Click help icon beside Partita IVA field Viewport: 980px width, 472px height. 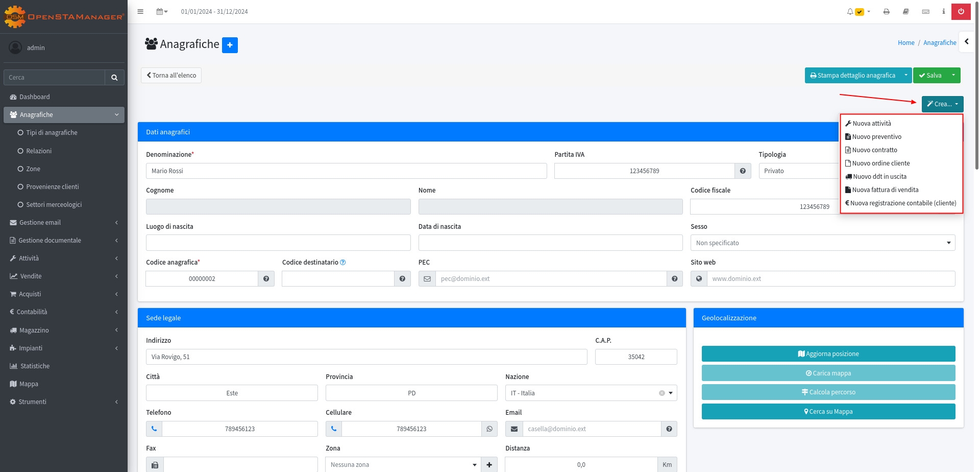tap(743, 171)
